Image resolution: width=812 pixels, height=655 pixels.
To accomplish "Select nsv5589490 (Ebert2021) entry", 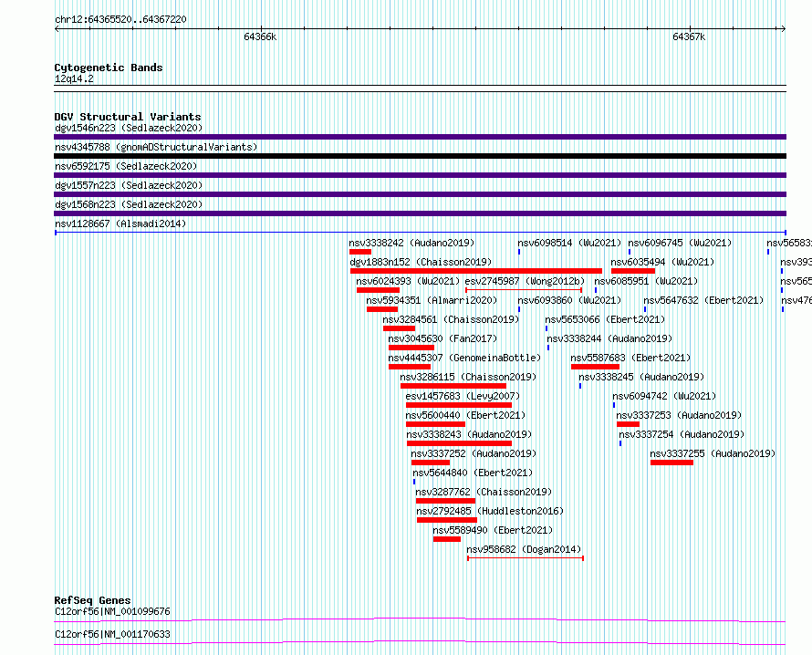I will (493, 530).
